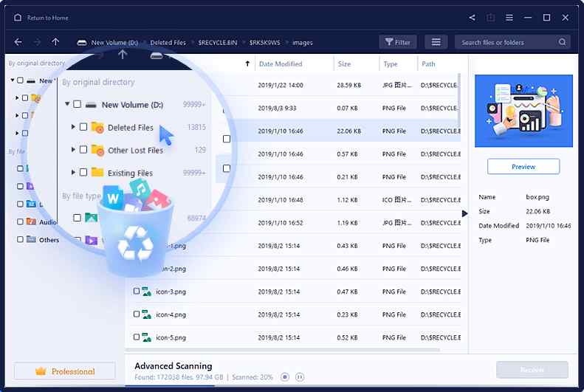
Task: Open the Filter options
Action: 396,42
